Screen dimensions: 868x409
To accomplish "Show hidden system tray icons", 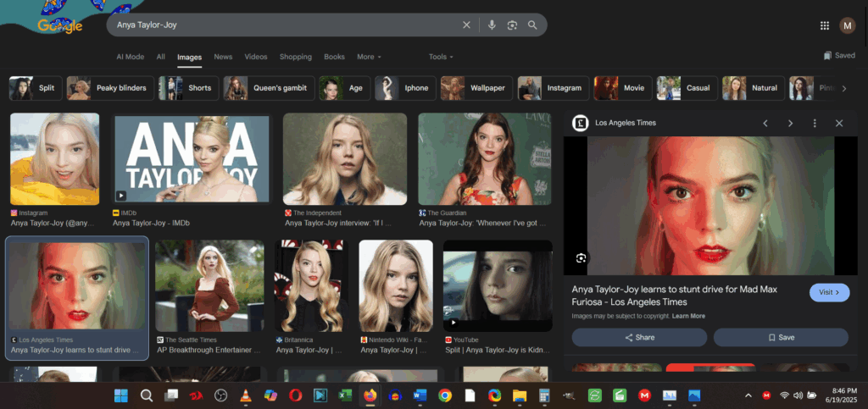I will pyautogui.click(x=748, y=395).
